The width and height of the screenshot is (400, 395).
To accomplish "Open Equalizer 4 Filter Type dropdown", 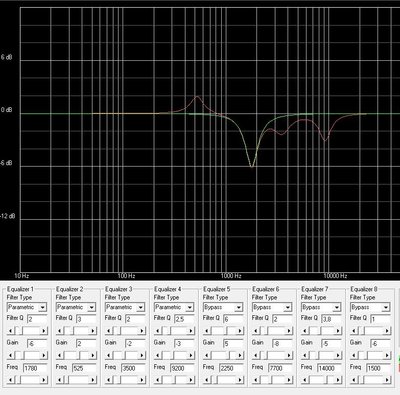I will click(x=174, y=307).
